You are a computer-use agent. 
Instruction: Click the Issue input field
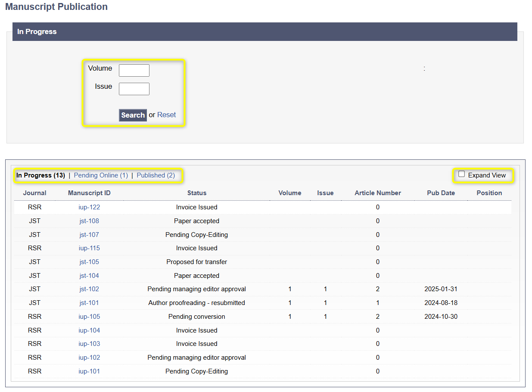[x=134, y=89]
